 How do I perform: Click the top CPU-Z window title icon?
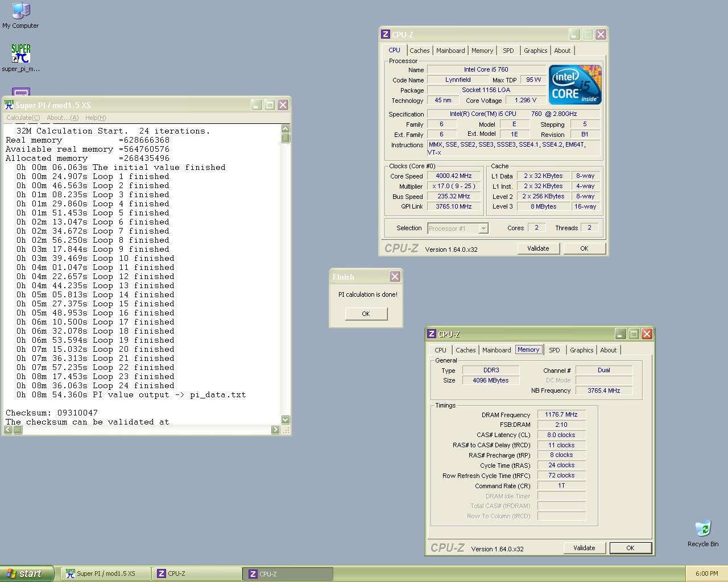[386, 35]
